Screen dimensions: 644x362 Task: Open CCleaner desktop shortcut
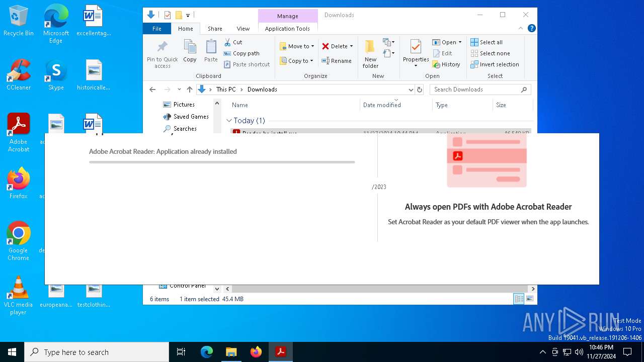coord(19,75)
